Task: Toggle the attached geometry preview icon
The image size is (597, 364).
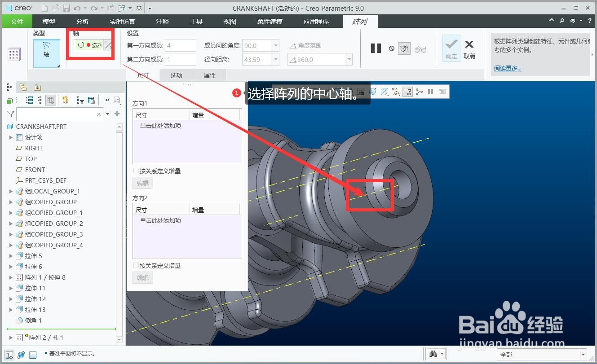Action: pyautogui.click(x=404, y=48)
